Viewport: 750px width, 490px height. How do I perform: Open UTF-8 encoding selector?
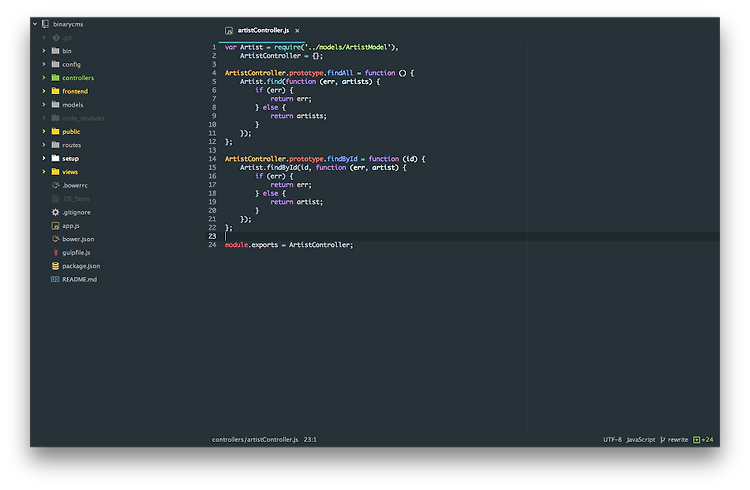[x=612, y=439]
